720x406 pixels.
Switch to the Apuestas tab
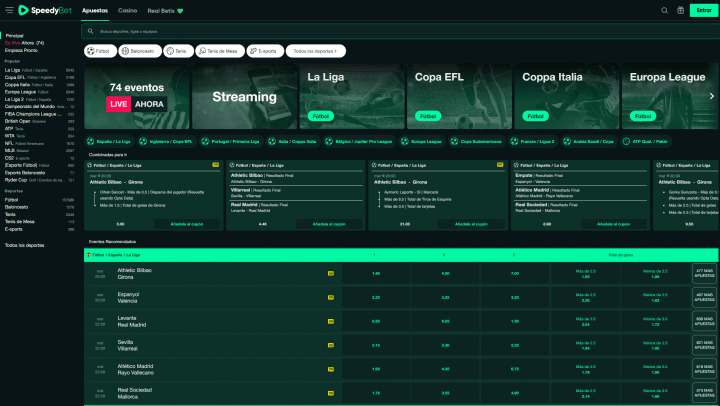[95, 11]
